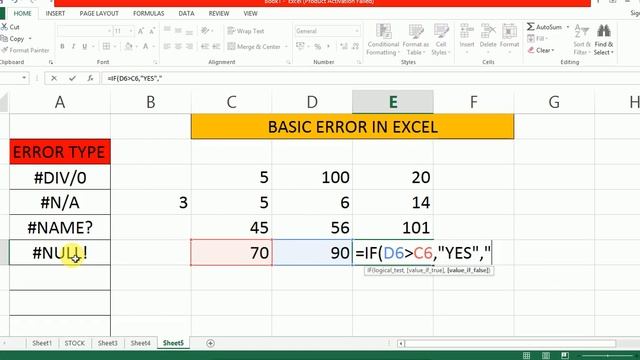Open the Name Box dropdown arrow

pos(24,78)
